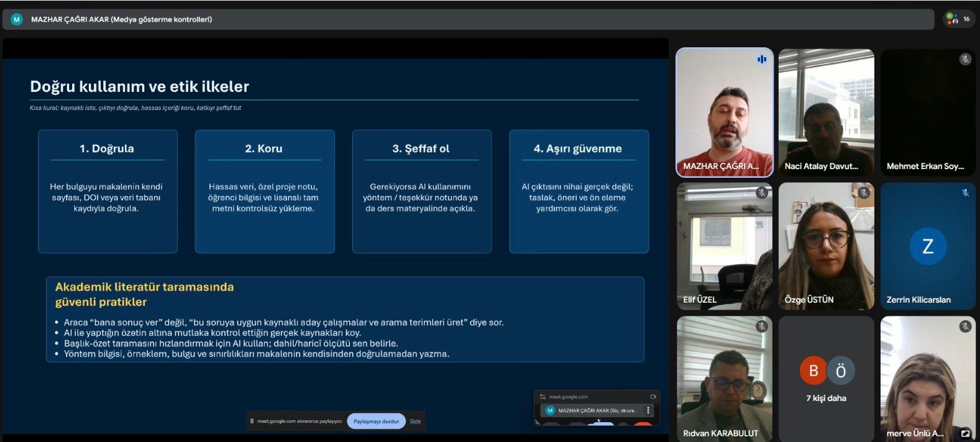Click the speaking audio indicator on MAZHAR's tile
The height and width of the screenshot is (442, 980).
[x=761, y=59]
